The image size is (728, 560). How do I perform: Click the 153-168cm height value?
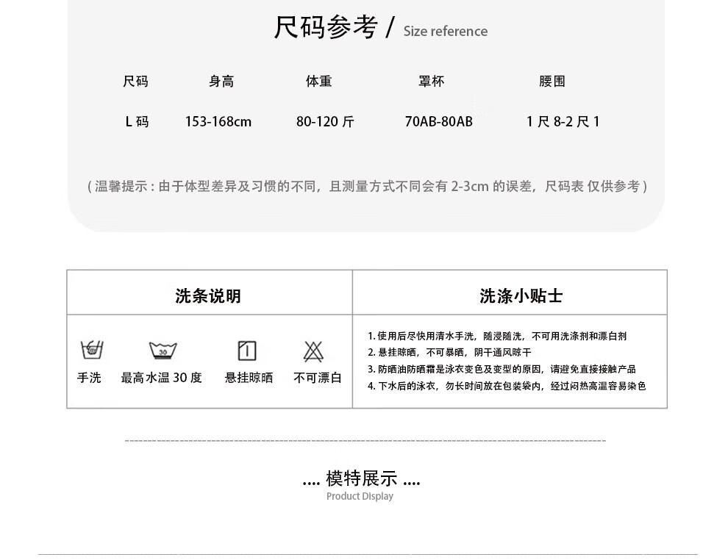(218, 122)
